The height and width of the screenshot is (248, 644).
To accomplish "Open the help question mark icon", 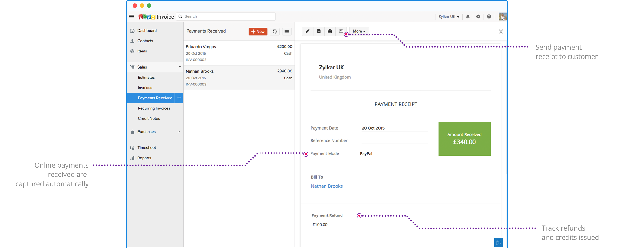I will click(489, 16).
